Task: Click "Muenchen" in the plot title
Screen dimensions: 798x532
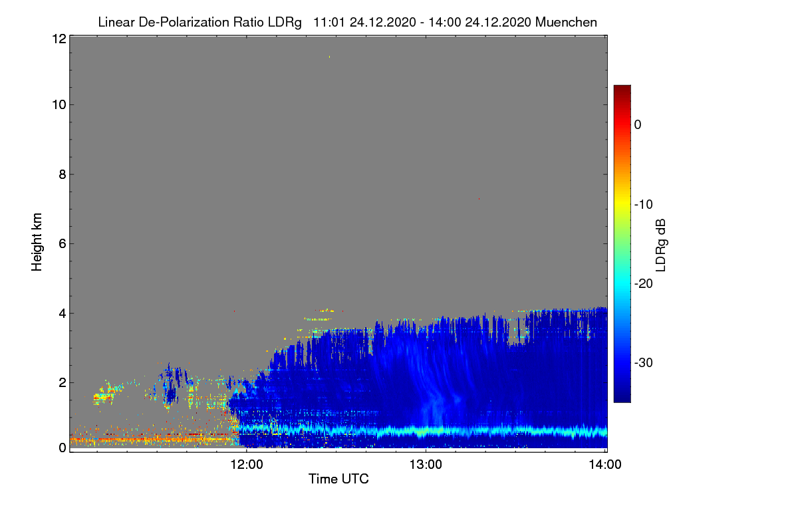Action: coord(565,22)
